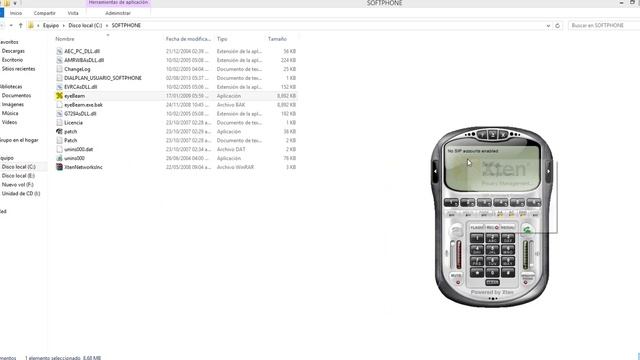Select line 4 button on softphone
The width and height of the screenshot is (640, 360).
(501, 202)
